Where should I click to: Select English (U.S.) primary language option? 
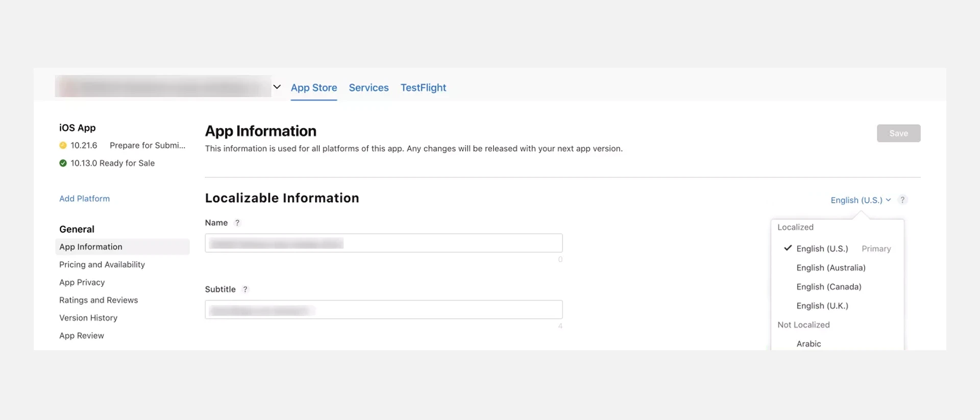click(822, 249)
